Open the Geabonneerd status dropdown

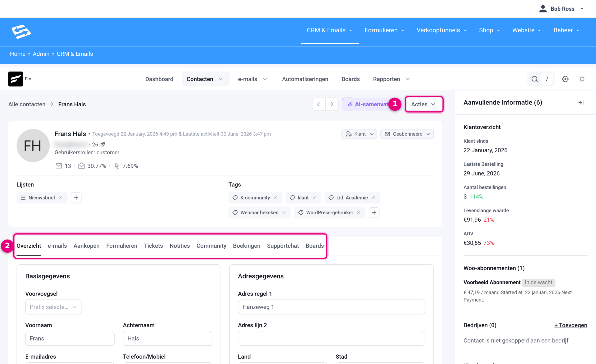coord(407,134)
